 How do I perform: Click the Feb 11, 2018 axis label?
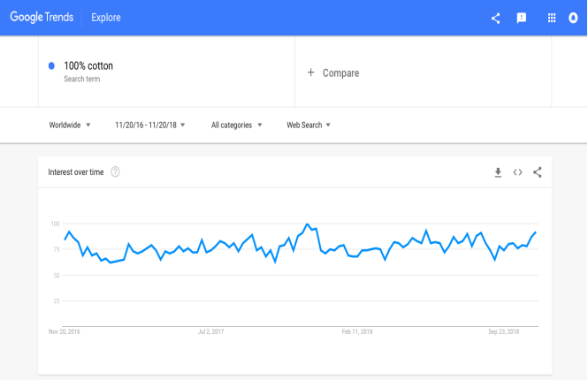(357, 331)
